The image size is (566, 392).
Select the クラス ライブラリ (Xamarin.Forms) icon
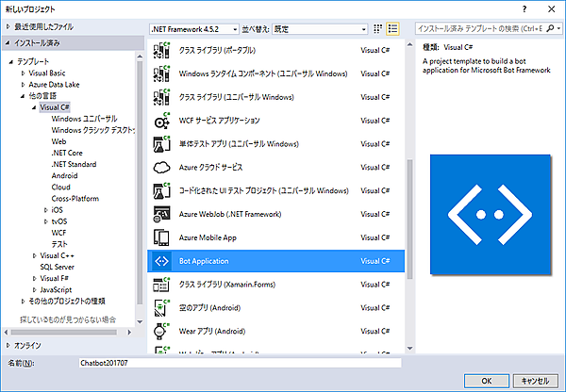[x=160, y=285]
